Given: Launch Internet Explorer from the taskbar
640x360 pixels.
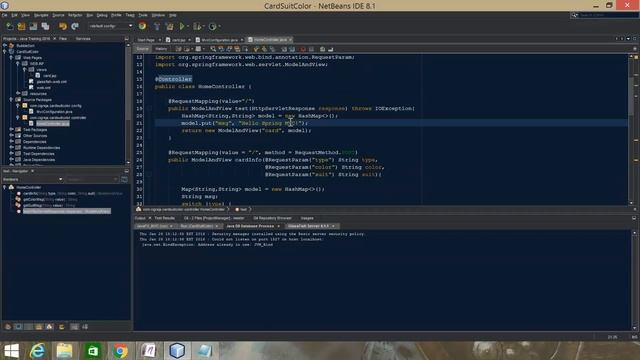Looking at the screenshot, I should 38,351.
